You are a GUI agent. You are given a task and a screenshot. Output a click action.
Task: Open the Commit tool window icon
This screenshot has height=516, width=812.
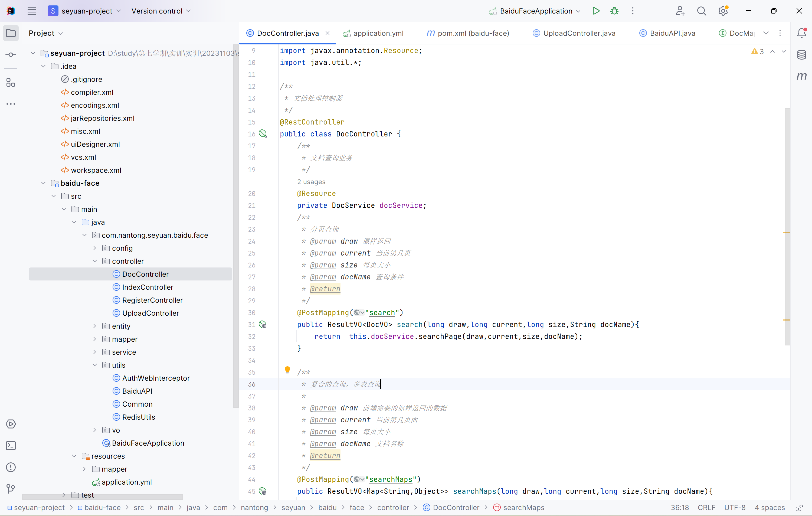tap(11, 55)
